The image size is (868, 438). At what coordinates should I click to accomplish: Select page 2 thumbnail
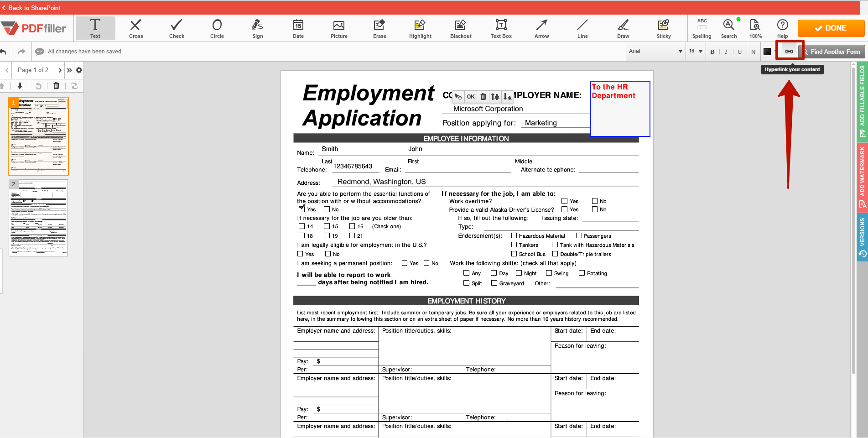point(38,218)
